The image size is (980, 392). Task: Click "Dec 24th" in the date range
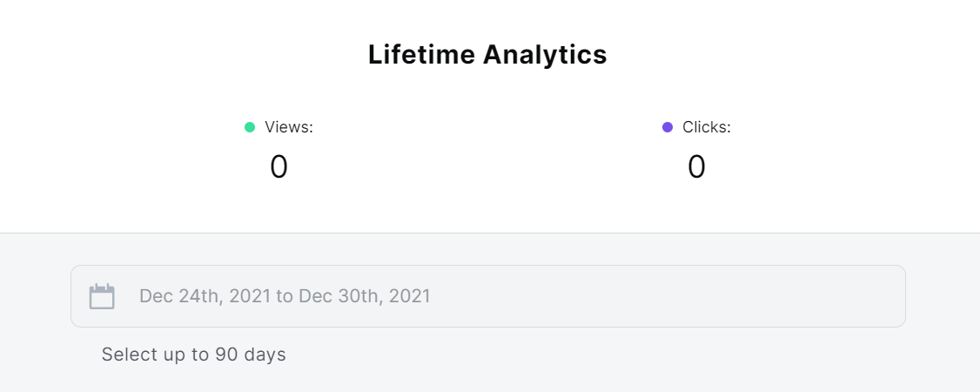(x=179, y=296)
